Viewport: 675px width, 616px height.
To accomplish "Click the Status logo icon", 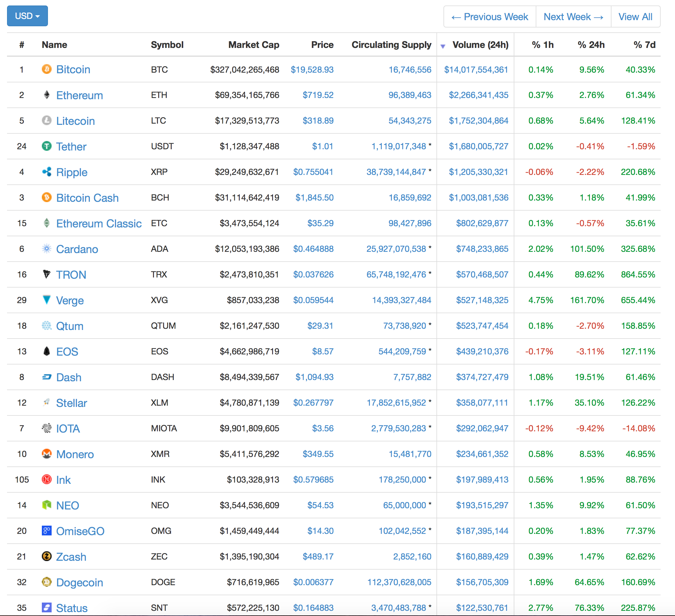I will tap(46, 608).
